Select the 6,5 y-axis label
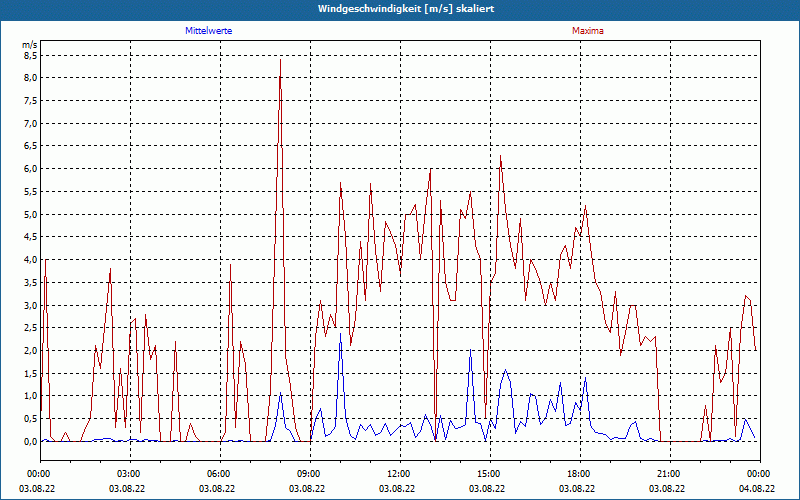Viewport: 800px width, 500px height. [31, 146]
